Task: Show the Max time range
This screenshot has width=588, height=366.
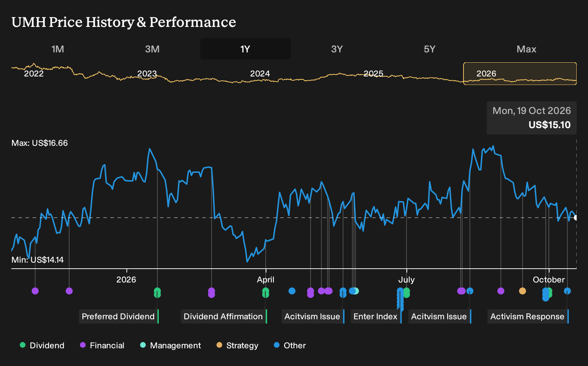Action: pos(526,49)
